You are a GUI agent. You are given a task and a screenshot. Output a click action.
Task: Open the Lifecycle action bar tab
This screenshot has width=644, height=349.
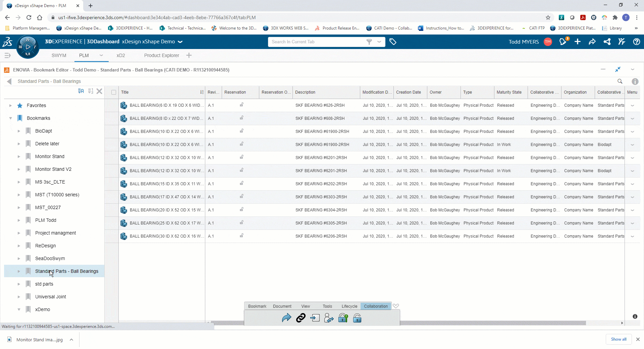(x=350, y=306)
